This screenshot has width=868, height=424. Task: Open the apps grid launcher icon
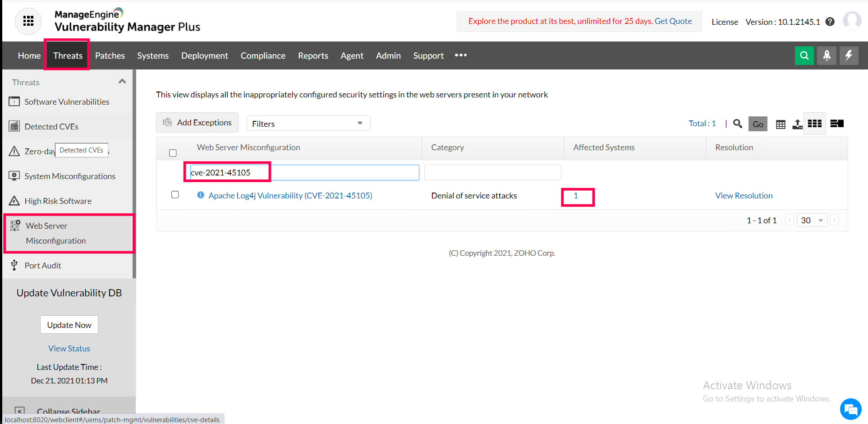(28, 21)
